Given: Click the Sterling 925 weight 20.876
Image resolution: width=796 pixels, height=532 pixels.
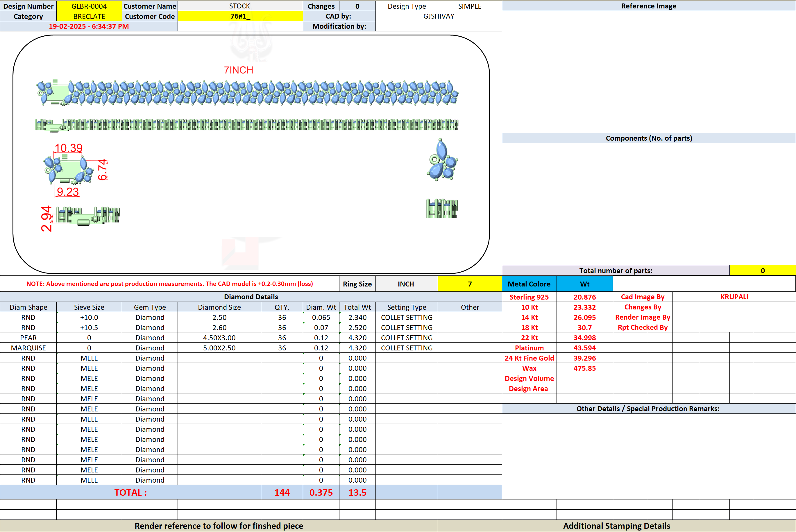Looking at the screenshot, I should pyautogui.click(x=585, y=297).
